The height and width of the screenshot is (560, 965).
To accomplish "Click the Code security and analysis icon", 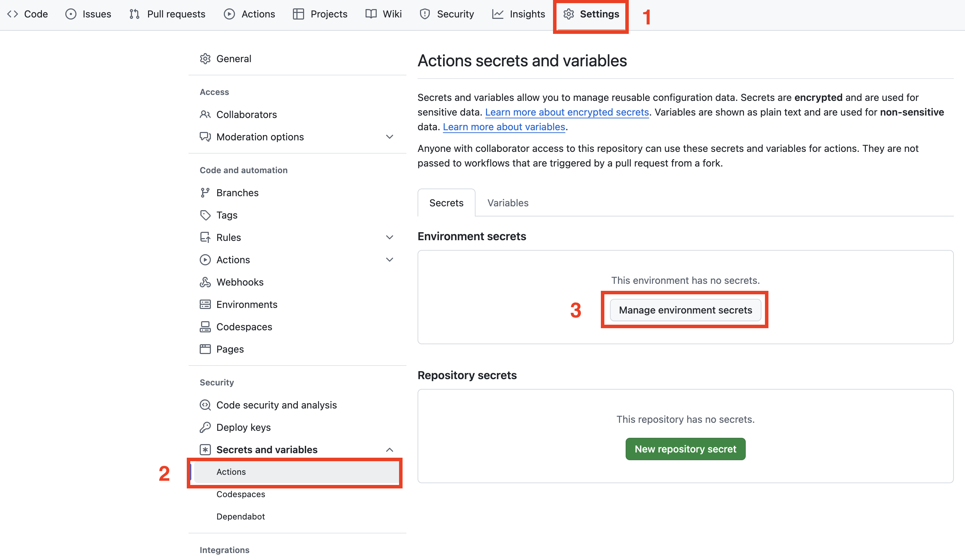I will click(205, 405).
